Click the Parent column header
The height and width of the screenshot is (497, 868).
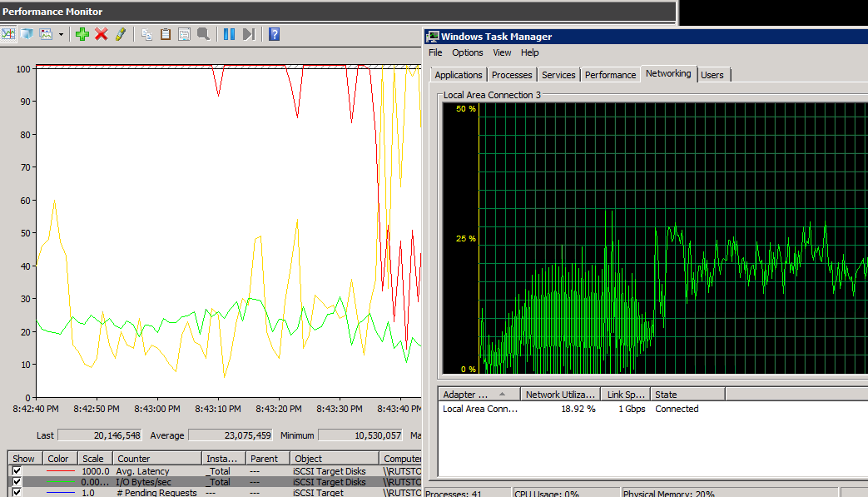(268, 459)
